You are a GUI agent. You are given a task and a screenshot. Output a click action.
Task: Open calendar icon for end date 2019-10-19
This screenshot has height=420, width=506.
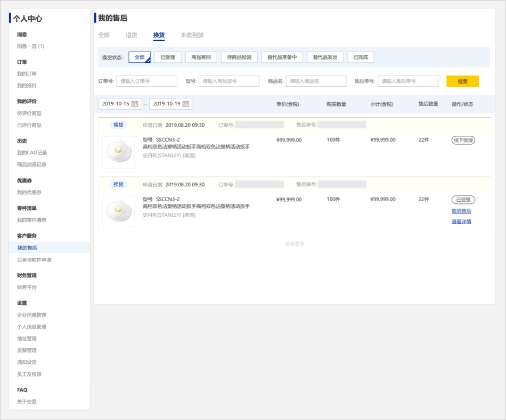click(x=186, y=104)
